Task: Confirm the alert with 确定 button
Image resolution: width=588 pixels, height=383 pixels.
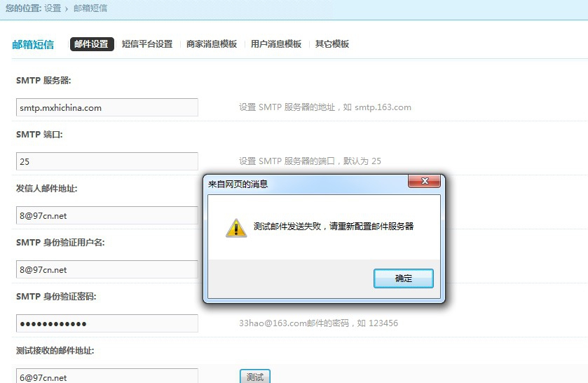Action: tap(404, 278)
